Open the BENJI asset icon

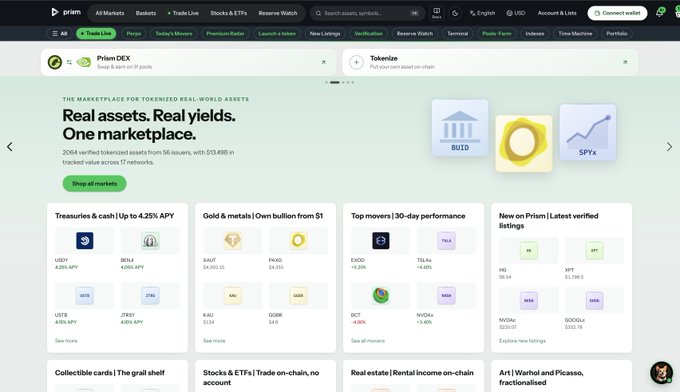pyautogui.click(x=150, y=241)
